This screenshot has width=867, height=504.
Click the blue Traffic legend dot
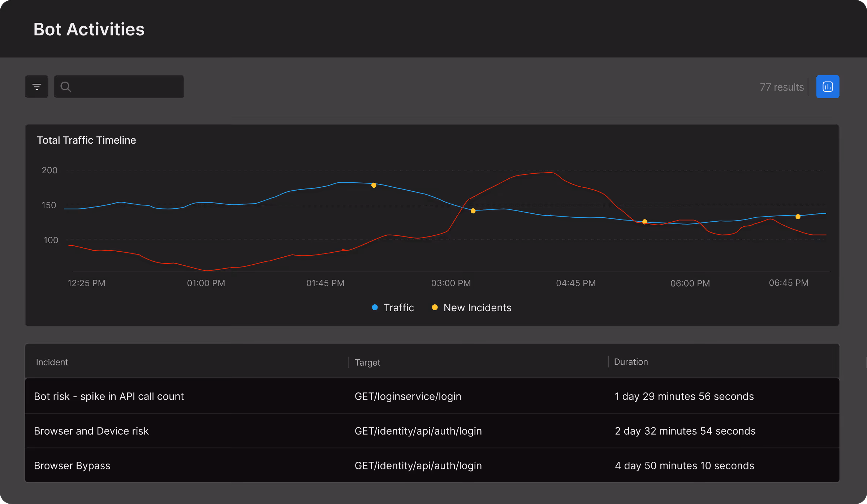click(374, 307)
